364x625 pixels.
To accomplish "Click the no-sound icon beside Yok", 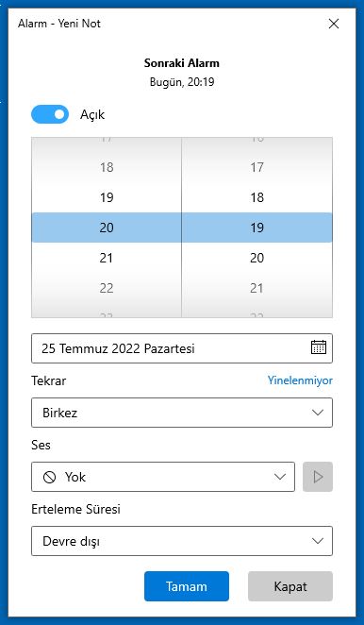I will (49, 477).
